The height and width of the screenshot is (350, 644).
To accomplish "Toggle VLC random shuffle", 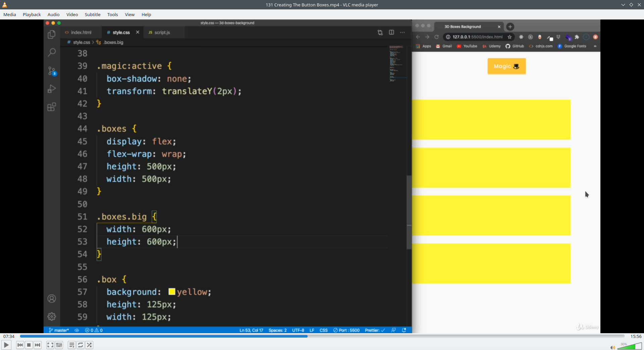I will pyautogui.click(x=89, y=345).
